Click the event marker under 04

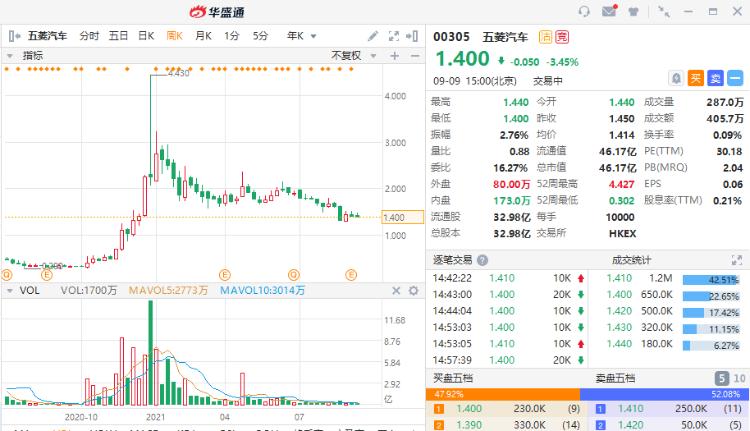(x=225, y=275)
